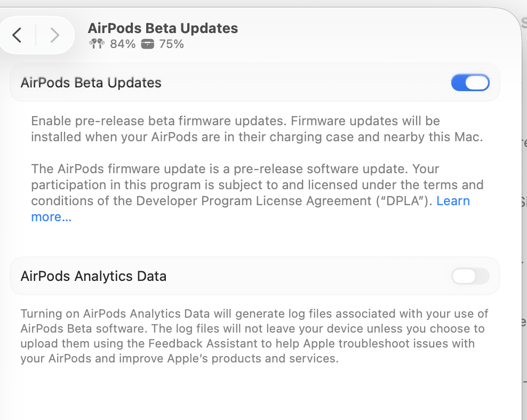This screenshot has width=527, height=420.
Task: Click the divider between back and forward arrows
Action: point(36,35)
